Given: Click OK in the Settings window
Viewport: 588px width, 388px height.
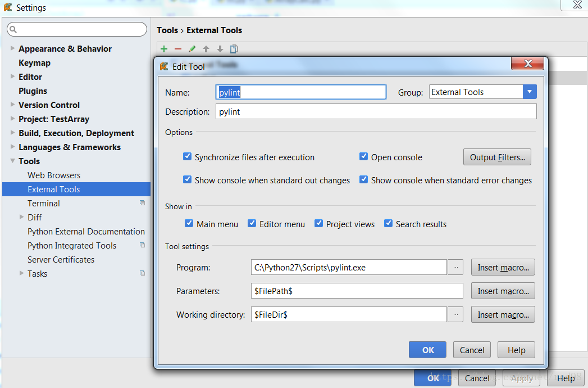Looking at the screenshot, I should coord(433,378).
